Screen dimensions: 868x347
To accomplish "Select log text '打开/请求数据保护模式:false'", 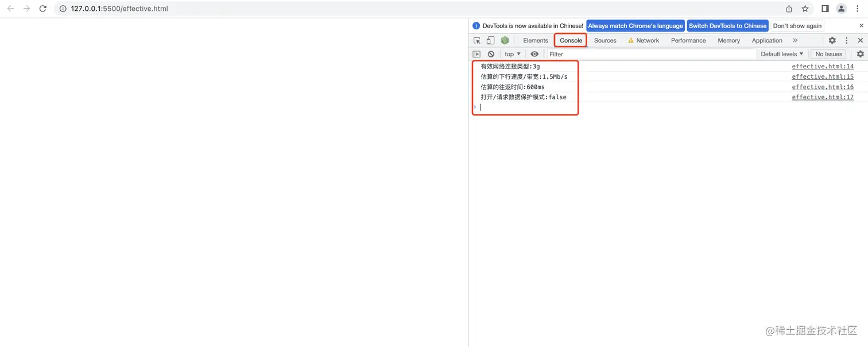I will (524, 98).
